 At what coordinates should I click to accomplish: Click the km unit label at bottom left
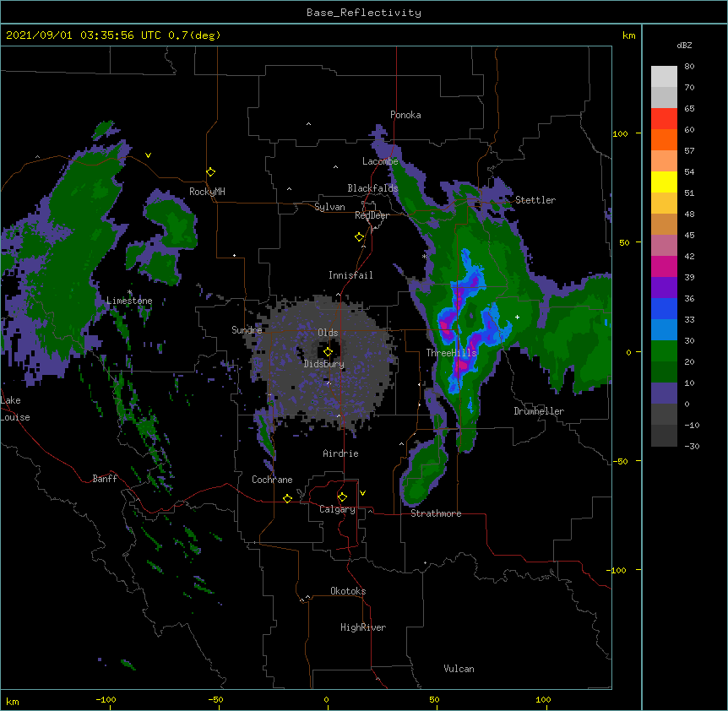pyautogui.click(x=13, y=701)
